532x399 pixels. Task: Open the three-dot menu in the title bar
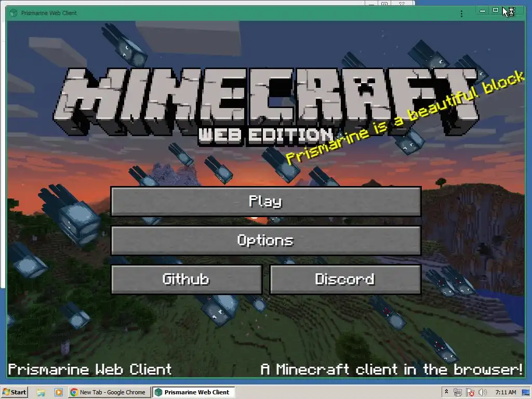[x=461, y=14]
